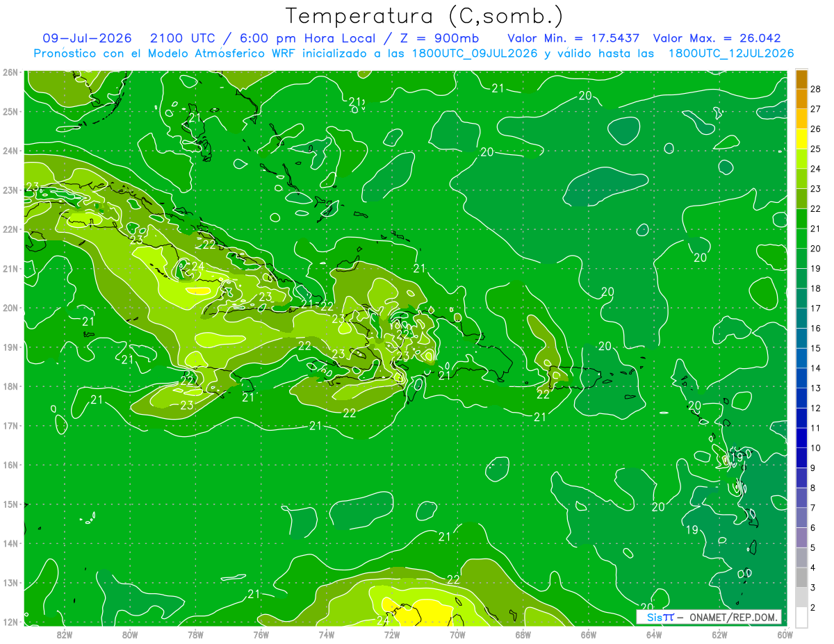Click the color scale label '6'
This screenshot has height=644, width=834.
[813, 528]
